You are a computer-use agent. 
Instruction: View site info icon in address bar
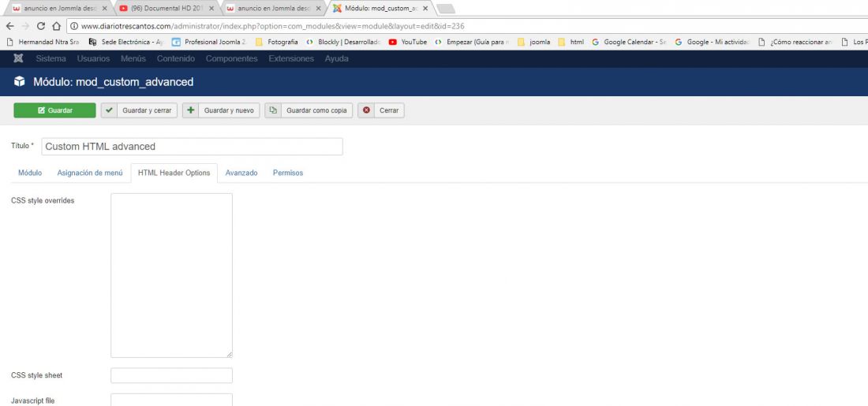point(74,26)
